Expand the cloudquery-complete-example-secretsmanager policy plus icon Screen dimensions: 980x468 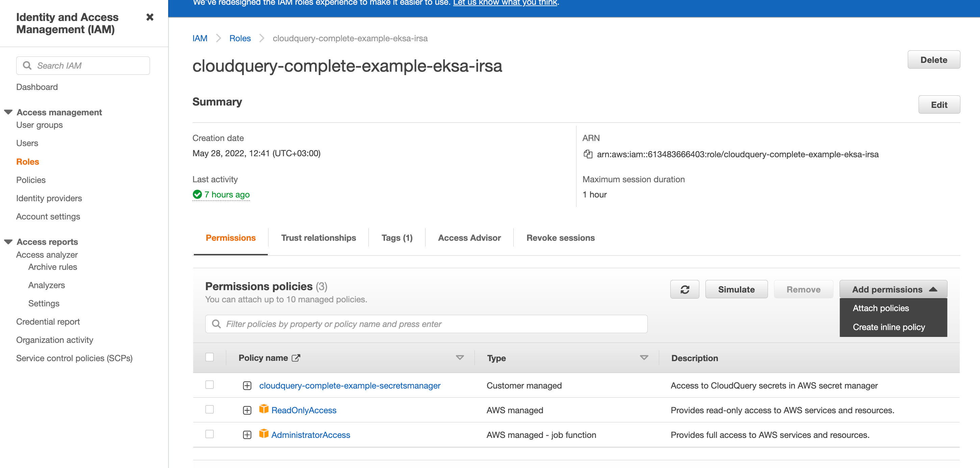tap(247, 386)
